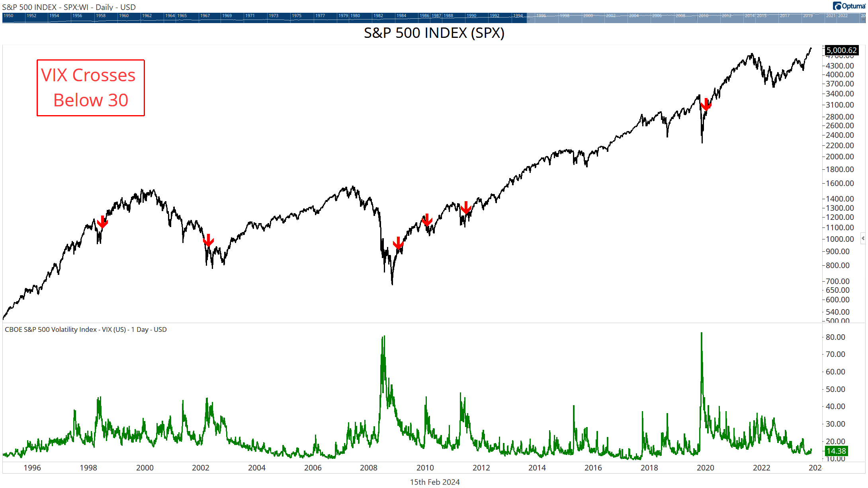Image resolution: width=868 pixels, height=488 pixels.
Task: Jump to 1994 in the overview timeline strip
Action: [518, 16]
